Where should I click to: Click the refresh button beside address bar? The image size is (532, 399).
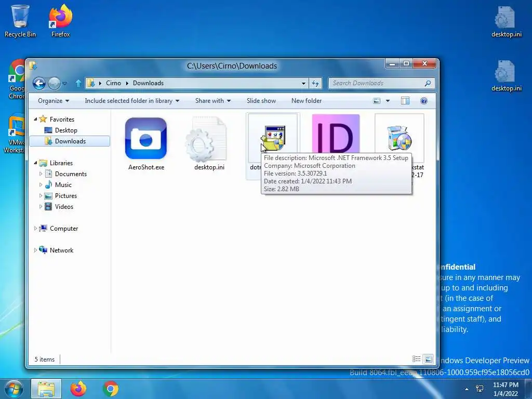tap(315, 83)
